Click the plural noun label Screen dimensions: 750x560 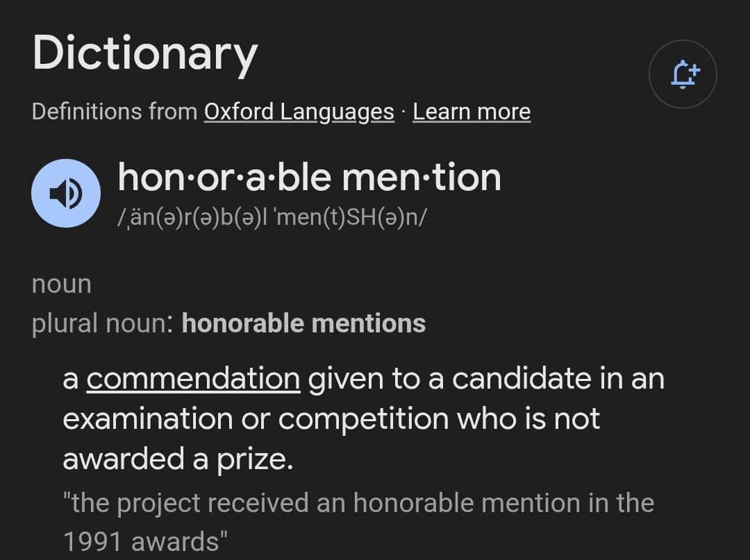(x=103, y=323)
